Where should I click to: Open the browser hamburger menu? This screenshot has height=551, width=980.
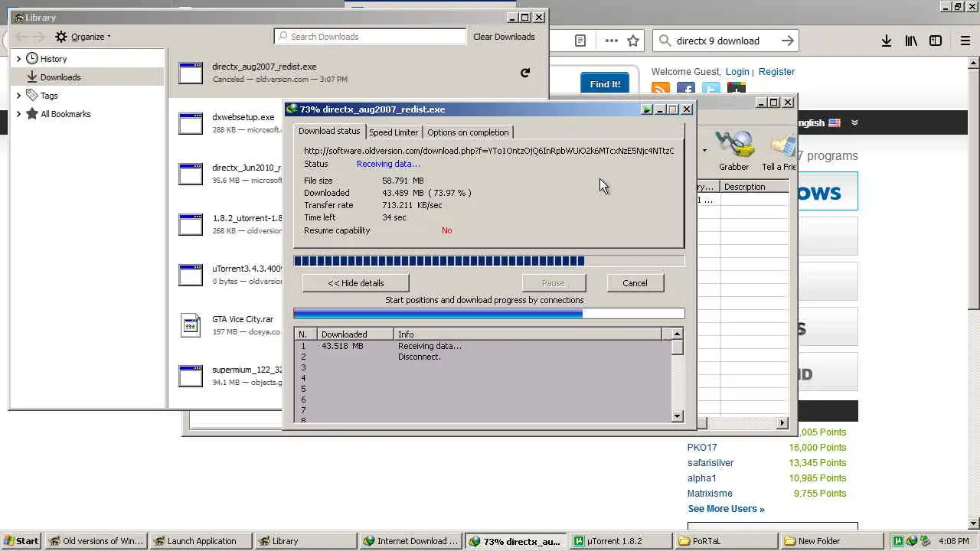tap(965, 41)
